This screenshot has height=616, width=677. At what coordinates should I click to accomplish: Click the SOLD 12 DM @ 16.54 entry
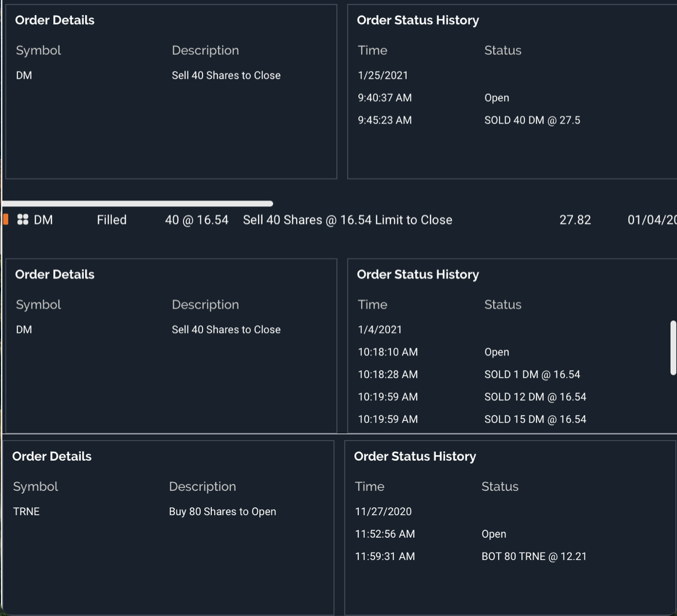[535, 397]
